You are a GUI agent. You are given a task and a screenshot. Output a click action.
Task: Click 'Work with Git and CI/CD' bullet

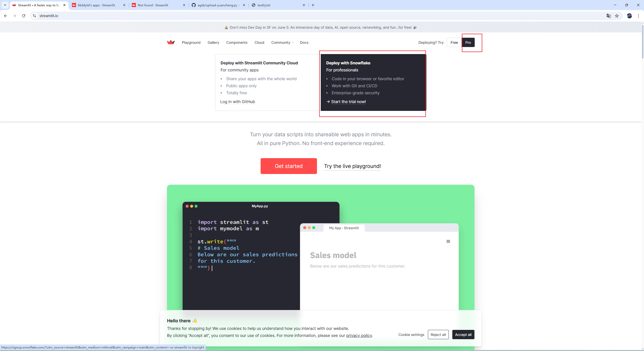click(x=354, y=86)
